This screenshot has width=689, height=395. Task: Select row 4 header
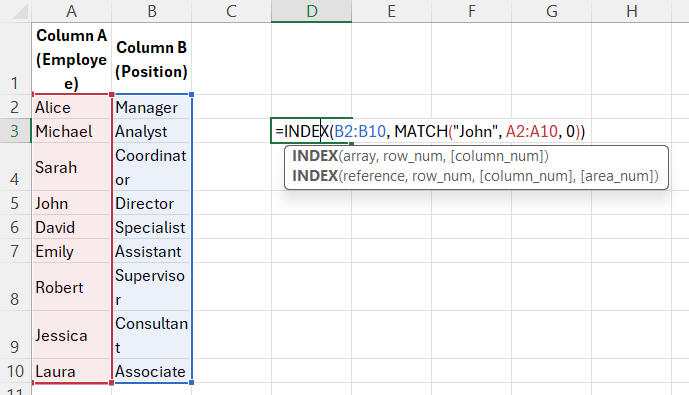[15, 167]
